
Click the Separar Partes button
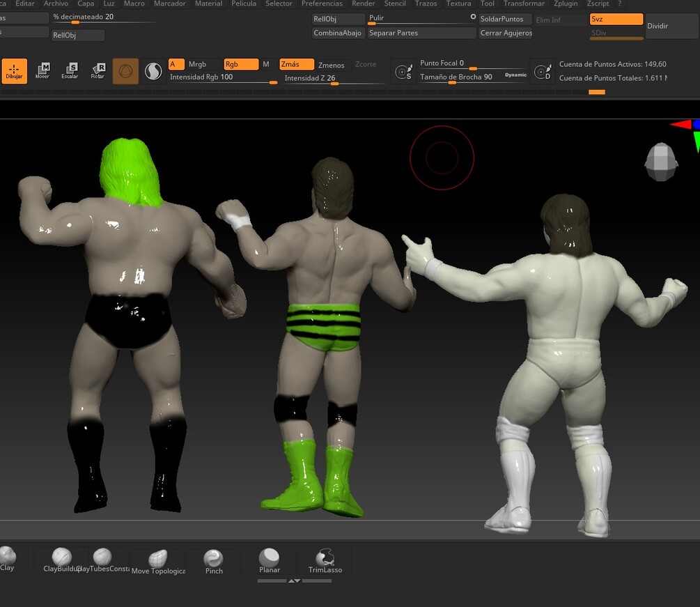(x=421, y=33)
